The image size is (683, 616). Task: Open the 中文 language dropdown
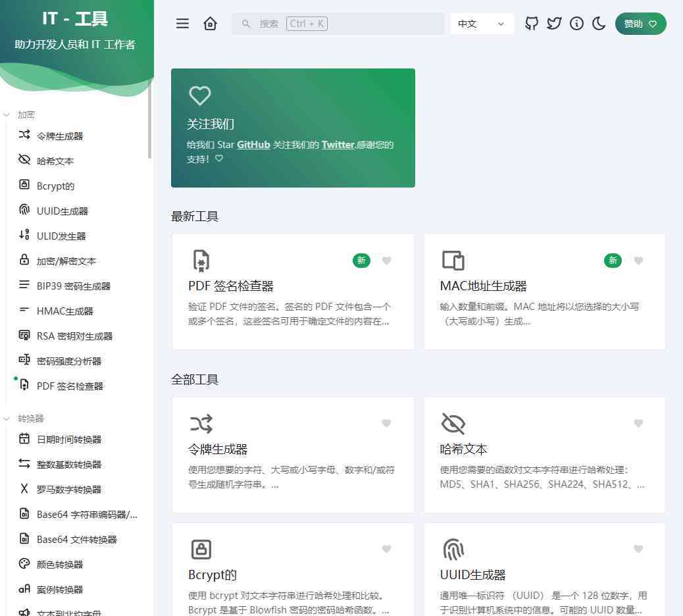tap(481, 24)
